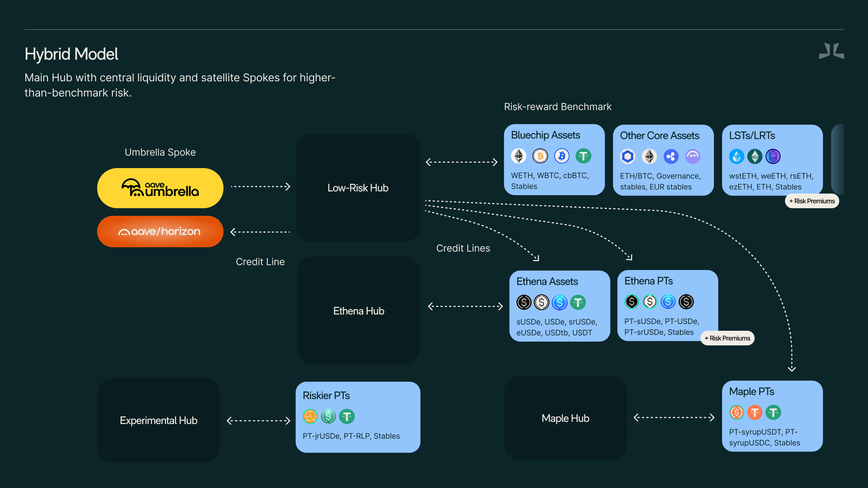Click the purple GHO ghost icon
Screen dimensions: 868x488
(x=693, y=157)
